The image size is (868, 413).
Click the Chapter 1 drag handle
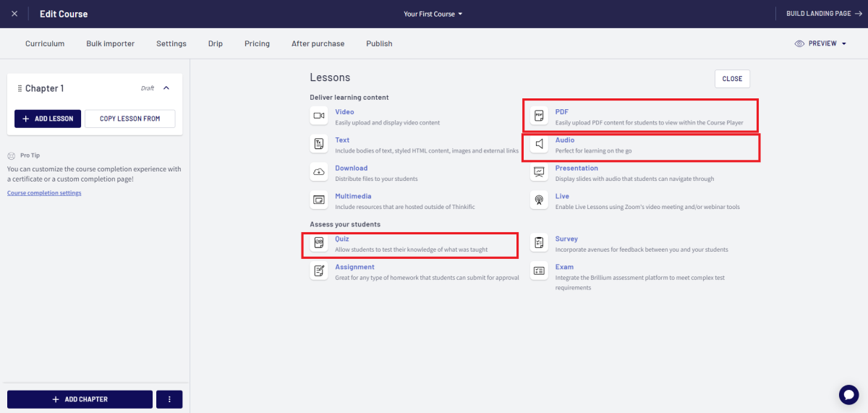pyautogui.click(x=20, y=88)
